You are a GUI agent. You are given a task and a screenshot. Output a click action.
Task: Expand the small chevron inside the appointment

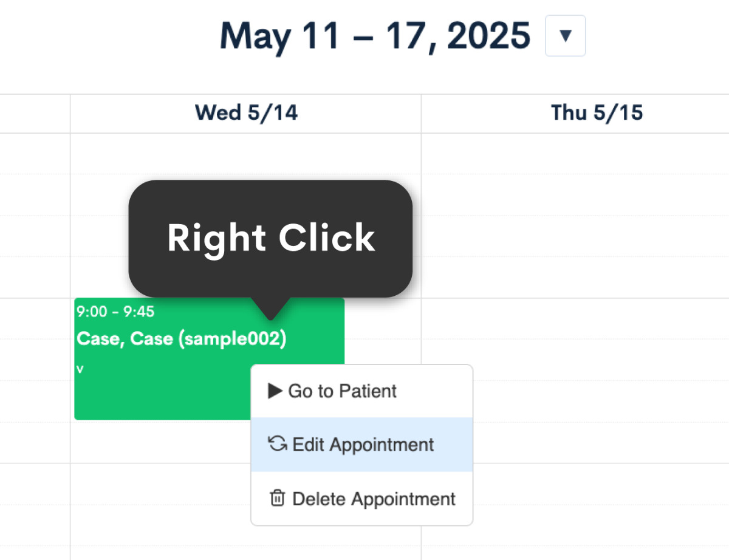[80, 369]
